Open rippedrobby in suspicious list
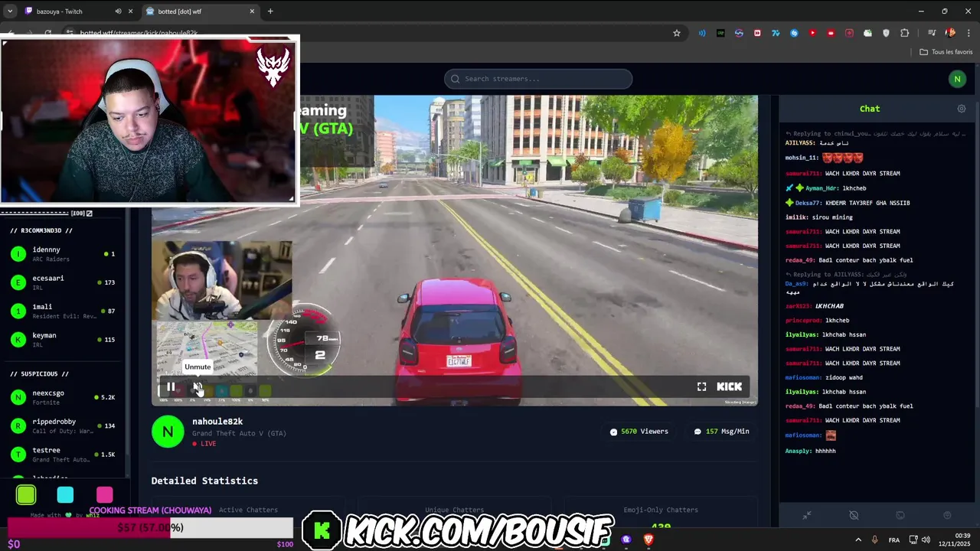Image resolution: width=980 pixels, height=551 pixels. [x=63, y=425]
